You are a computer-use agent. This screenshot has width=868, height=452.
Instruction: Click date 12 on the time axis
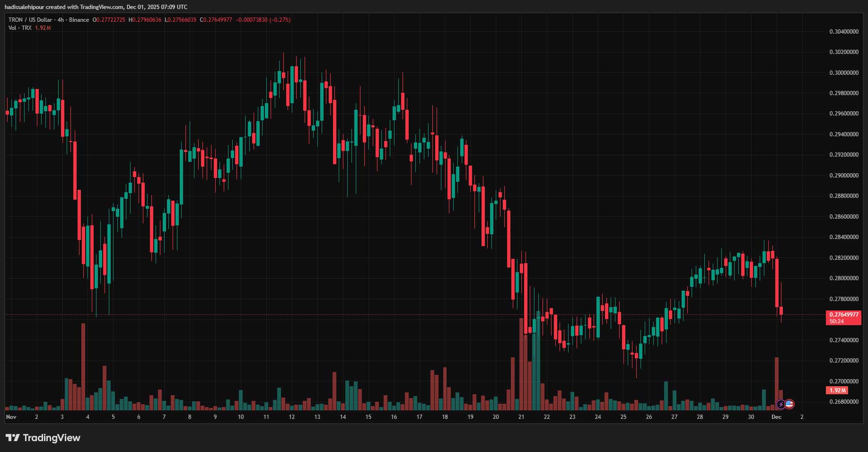click(x=291, y=417)
